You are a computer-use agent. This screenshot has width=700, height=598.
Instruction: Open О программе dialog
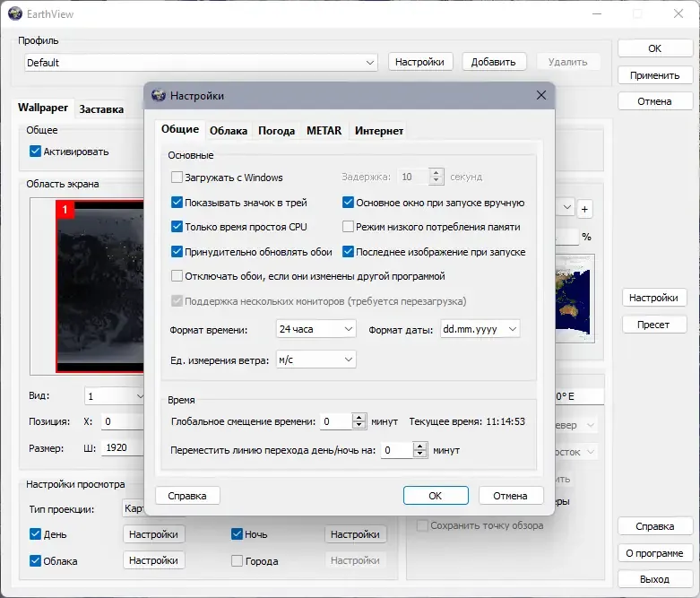654,553
